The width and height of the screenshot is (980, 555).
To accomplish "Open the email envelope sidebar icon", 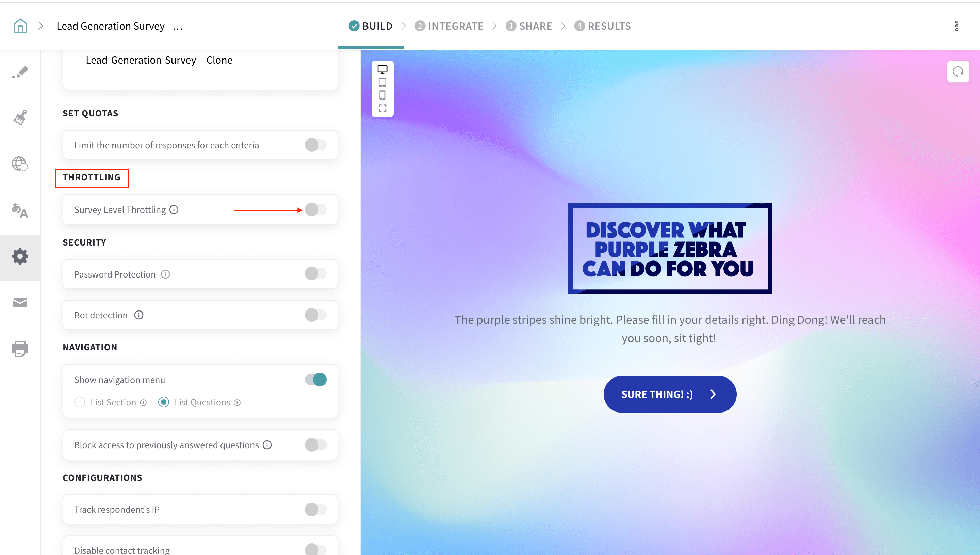I will (x=20, y=303).
